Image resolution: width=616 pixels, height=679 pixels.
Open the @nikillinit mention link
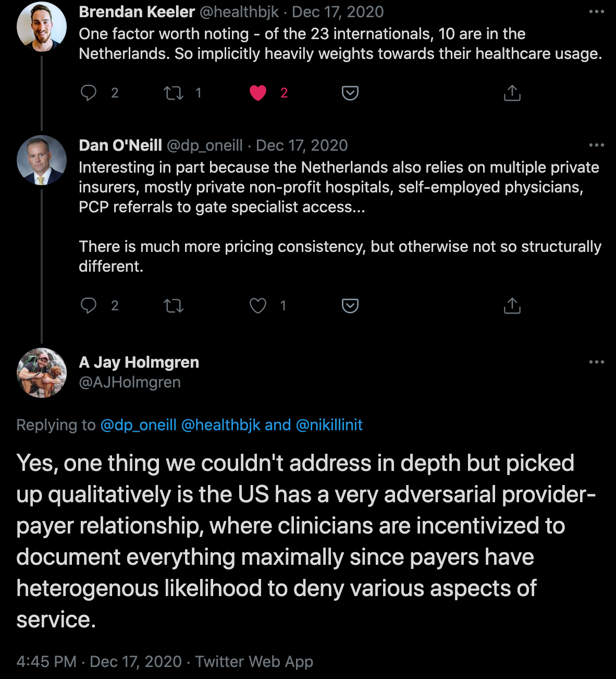click(329, 425)
